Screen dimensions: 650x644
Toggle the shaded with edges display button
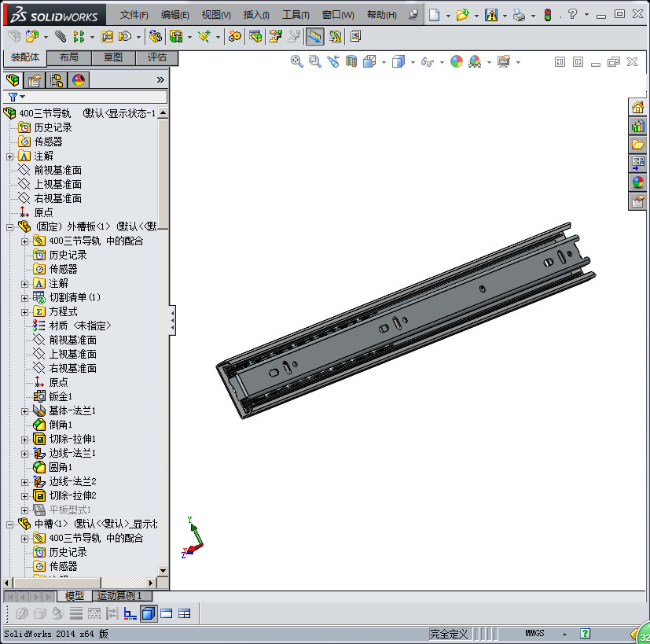click(149, 613)
